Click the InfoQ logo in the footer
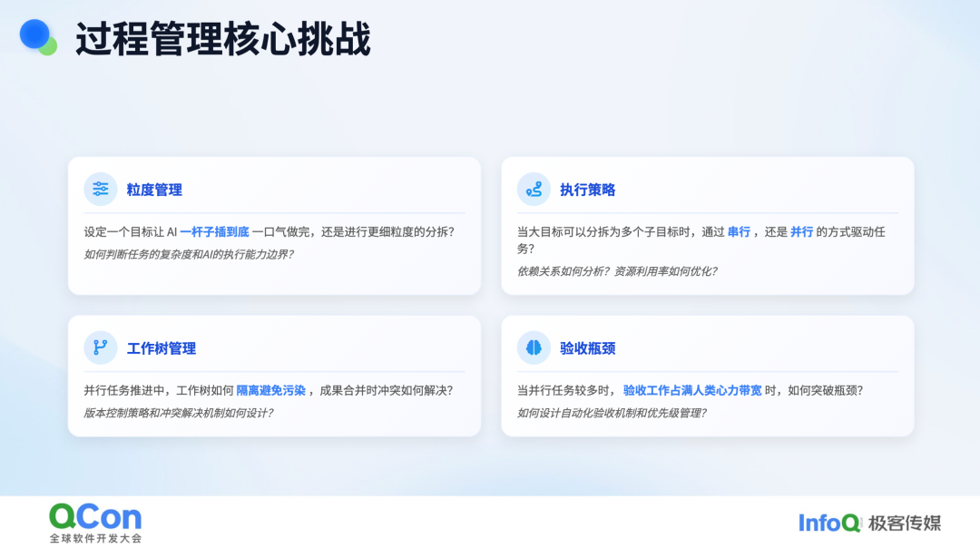980x548 pixels. [829, 523]
